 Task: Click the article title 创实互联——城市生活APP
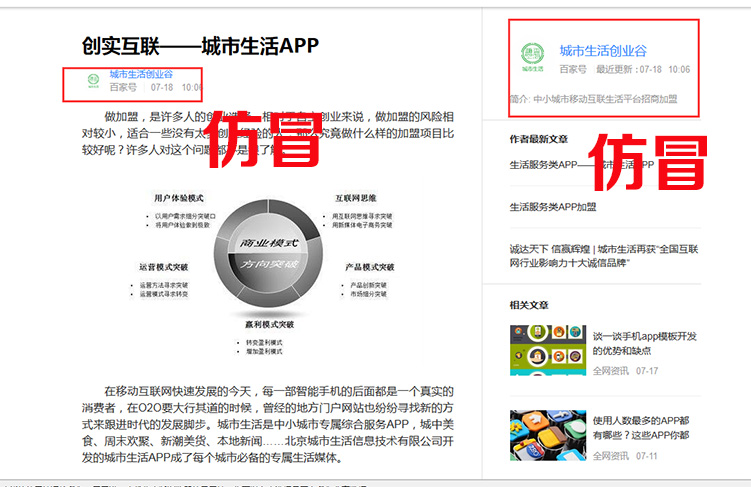[200, 46]
